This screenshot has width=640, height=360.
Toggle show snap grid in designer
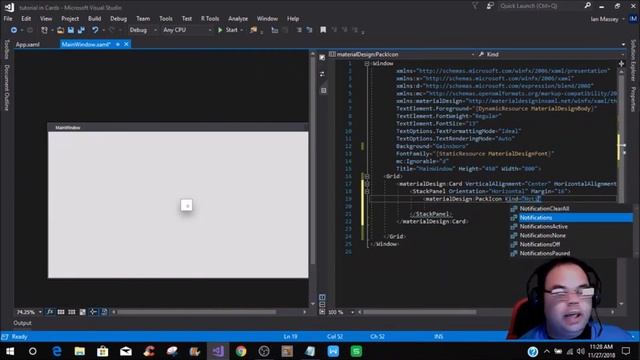tap(61, 312)
